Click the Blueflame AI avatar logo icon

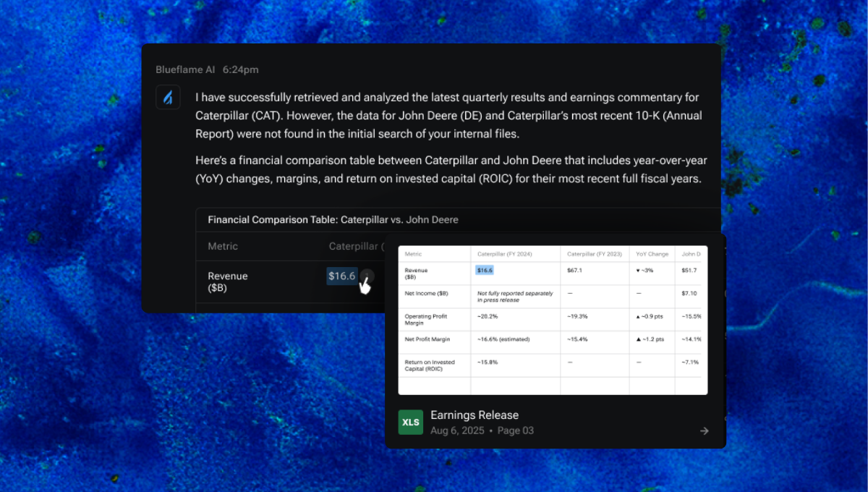(168, 97)
